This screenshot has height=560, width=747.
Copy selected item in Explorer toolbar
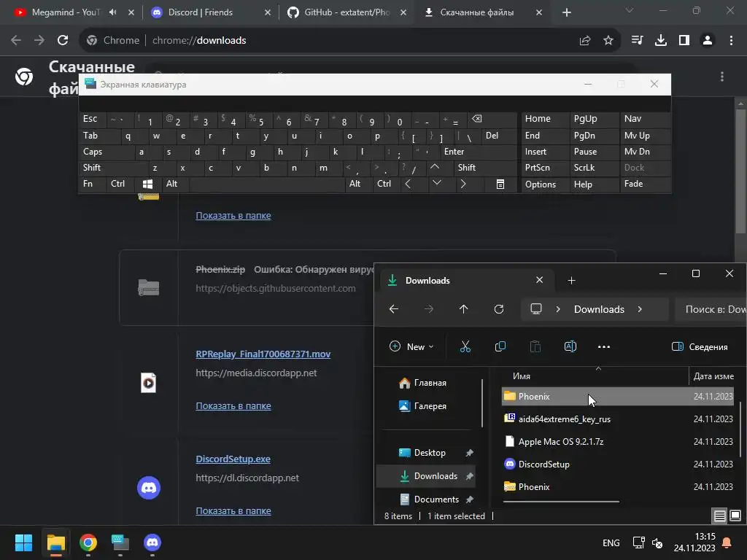point(500,346)
